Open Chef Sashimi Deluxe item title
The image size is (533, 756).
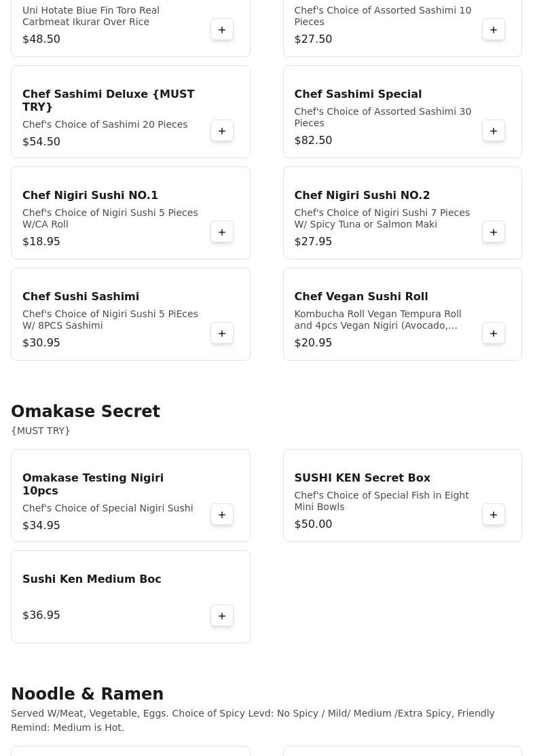(x=109, y=100)
